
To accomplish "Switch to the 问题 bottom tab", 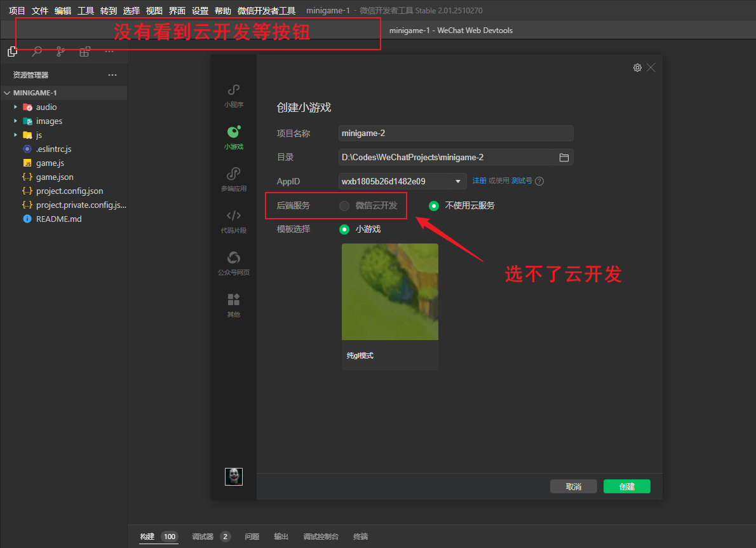I will click(252, 537).
